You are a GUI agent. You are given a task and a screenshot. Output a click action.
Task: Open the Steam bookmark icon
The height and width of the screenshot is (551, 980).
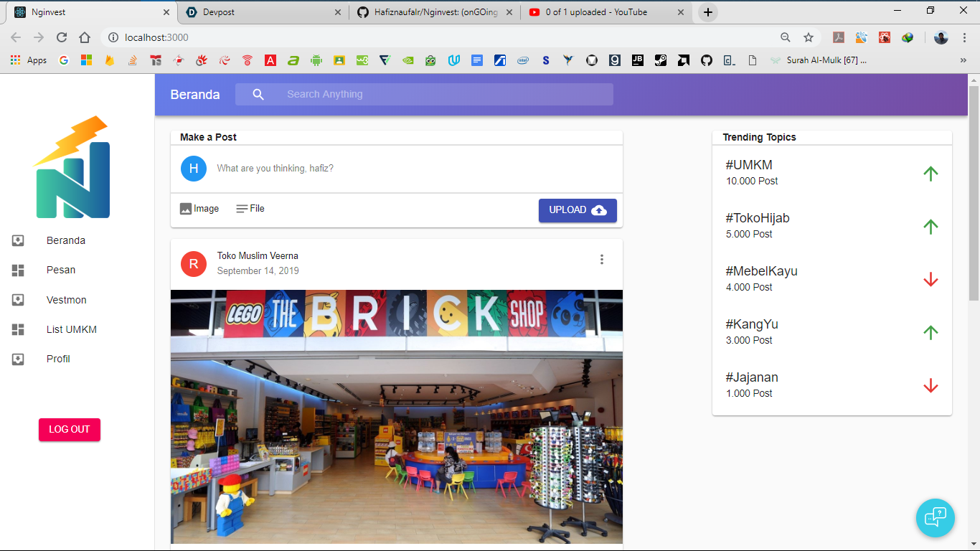(661, 60)
